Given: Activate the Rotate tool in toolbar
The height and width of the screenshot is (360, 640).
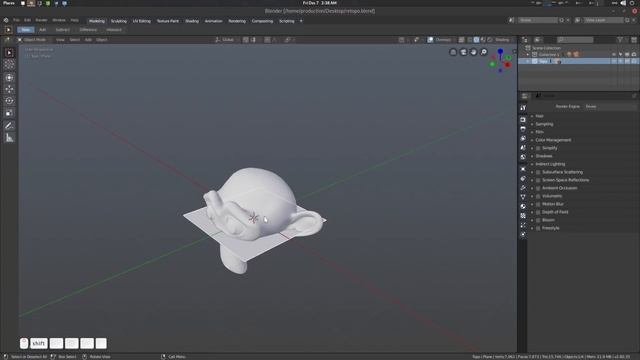Looking at the screenshot, I should 9,101.
